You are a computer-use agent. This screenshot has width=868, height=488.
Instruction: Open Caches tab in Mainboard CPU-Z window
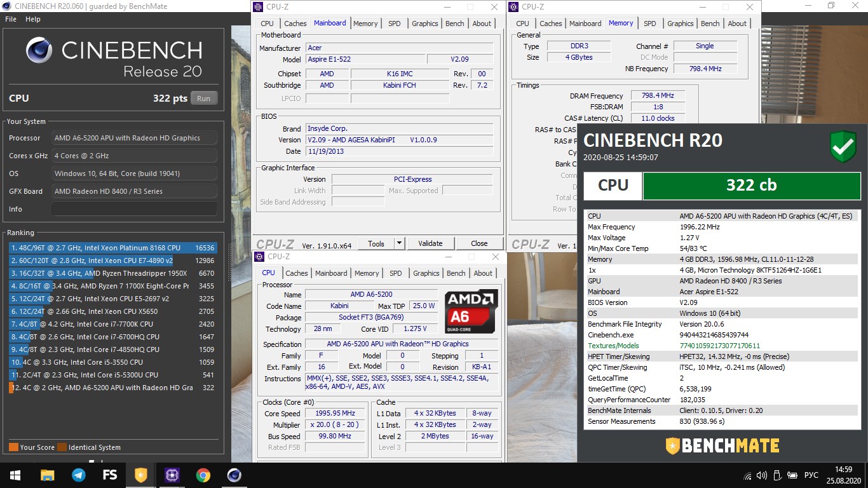pyautogui.click(x=295, y=24)
